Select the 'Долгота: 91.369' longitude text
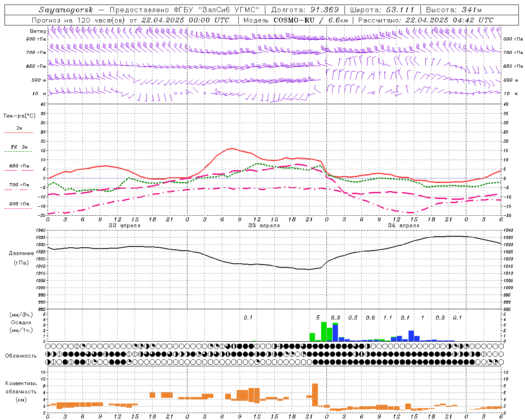Image resolution: width=525 pixels, height=420 pixels. pyautogui.click(x=305, y=10)
